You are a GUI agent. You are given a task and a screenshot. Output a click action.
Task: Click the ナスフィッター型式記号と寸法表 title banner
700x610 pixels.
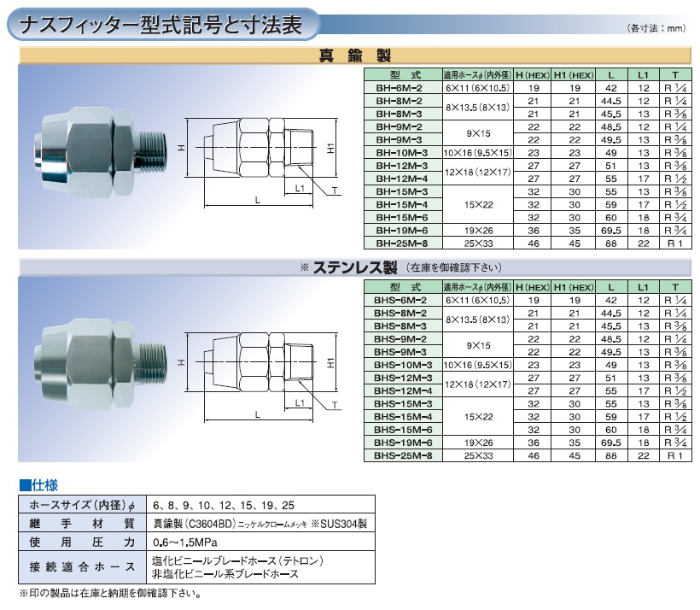click(x=162, y=26)
